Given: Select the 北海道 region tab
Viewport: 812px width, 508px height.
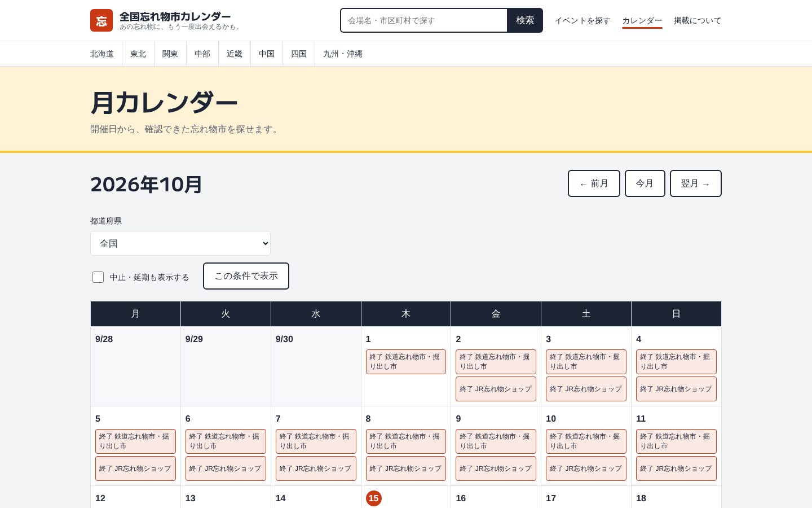Looking at the screenshot, I should click(x=102, y=54).
